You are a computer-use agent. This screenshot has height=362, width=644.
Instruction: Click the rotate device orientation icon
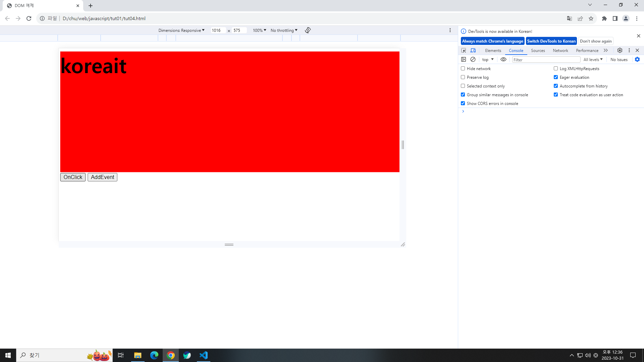(308, 30)
